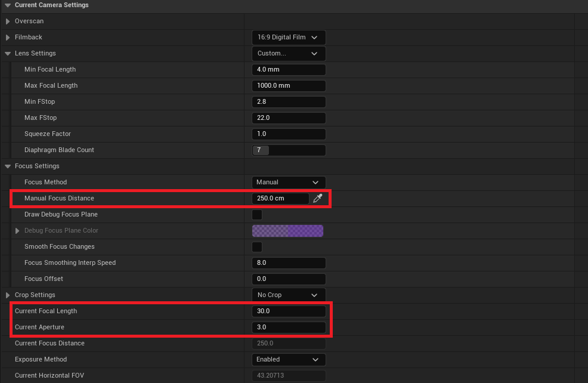Edit the Current Aperture field

click(x=289, y=327)
